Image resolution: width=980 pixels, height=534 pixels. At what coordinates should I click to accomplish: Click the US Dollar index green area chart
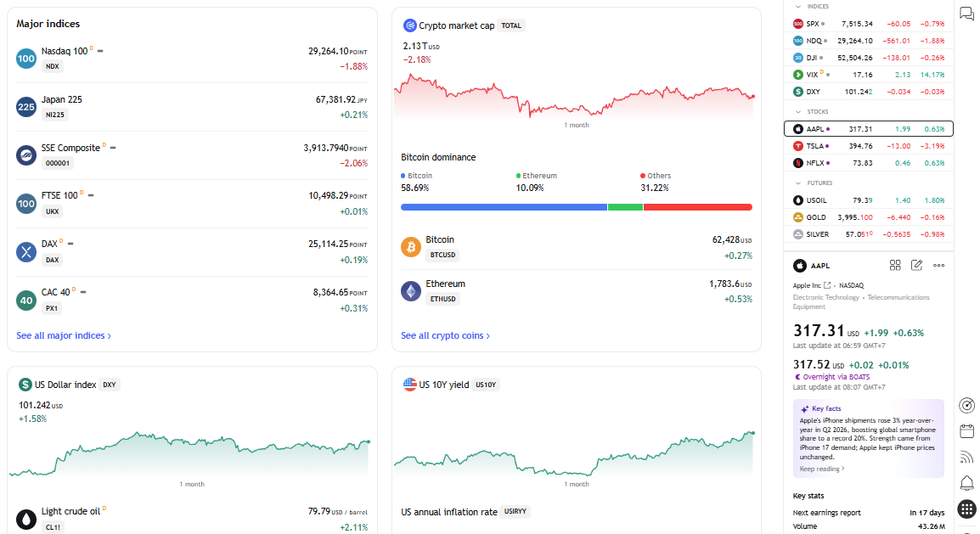189,454
